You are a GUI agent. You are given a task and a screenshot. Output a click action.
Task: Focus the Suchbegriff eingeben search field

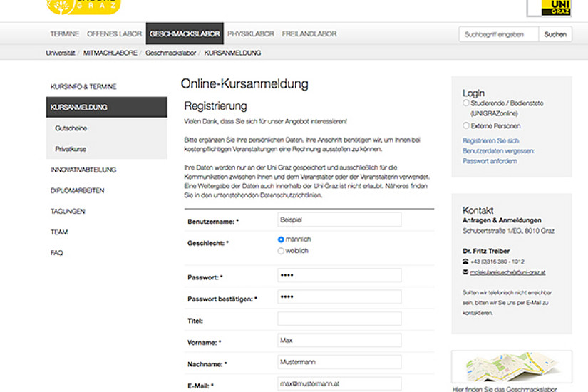tap(499, 34)
